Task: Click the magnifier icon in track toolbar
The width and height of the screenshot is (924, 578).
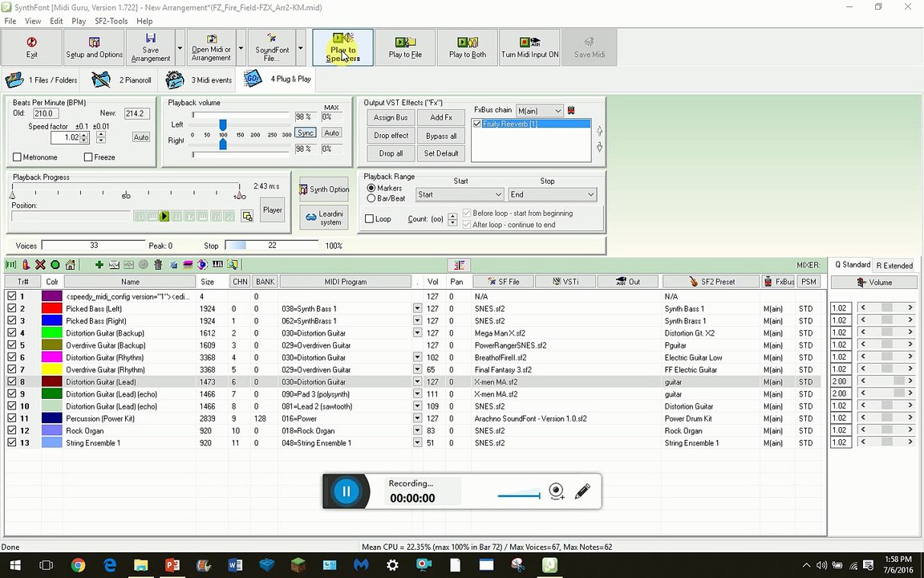Action: coord(232,265)
